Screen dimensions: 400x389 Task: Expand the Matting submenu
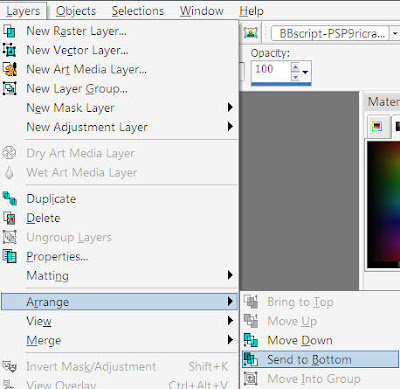coord(119,276)
